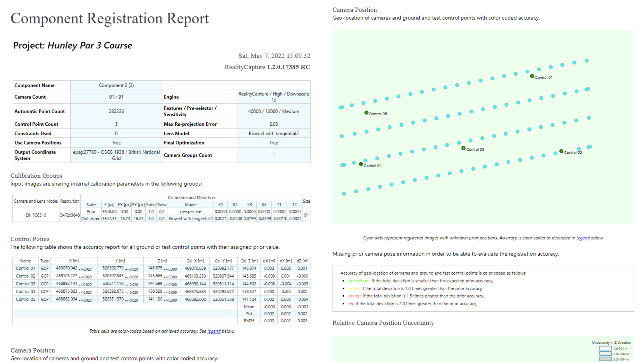Click the 1.e-004 m uncertainty legend swatch

pyautogui.click(x=605, y=348)
